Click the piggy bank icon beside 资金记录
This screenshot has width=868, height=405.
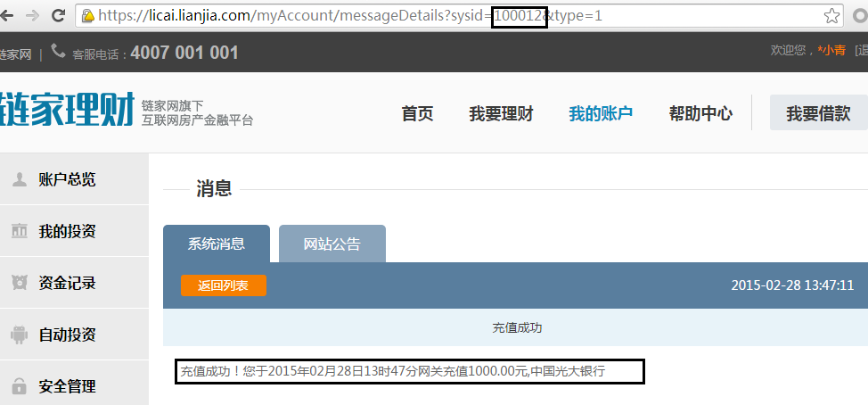(20, 283)
